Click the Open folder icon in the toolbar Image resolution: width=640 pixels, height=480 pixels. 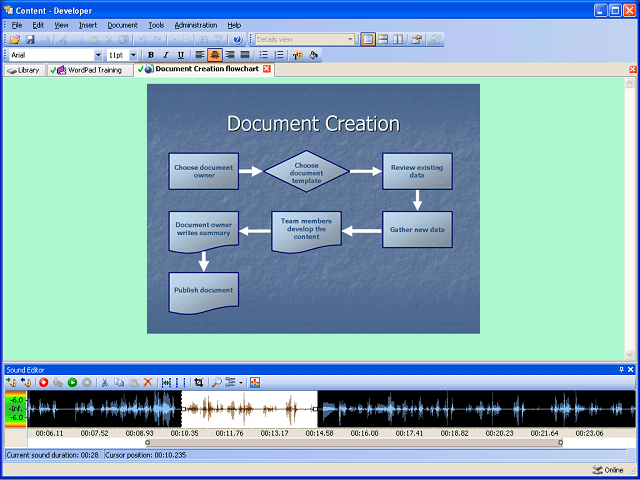15,40
